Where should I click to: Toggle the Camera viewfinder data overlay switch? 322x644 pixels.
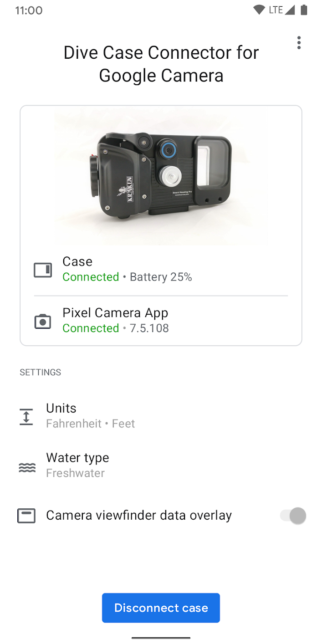[291, 516]
